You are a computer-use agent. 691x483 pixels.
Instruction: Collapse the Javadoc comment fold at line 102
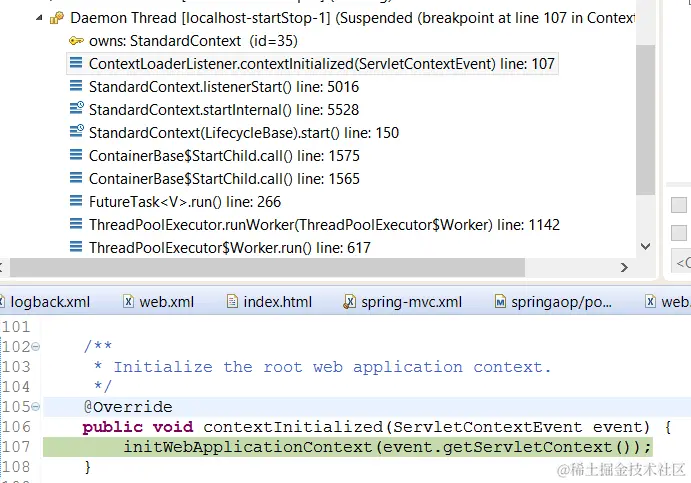click(x=36, y=347)
